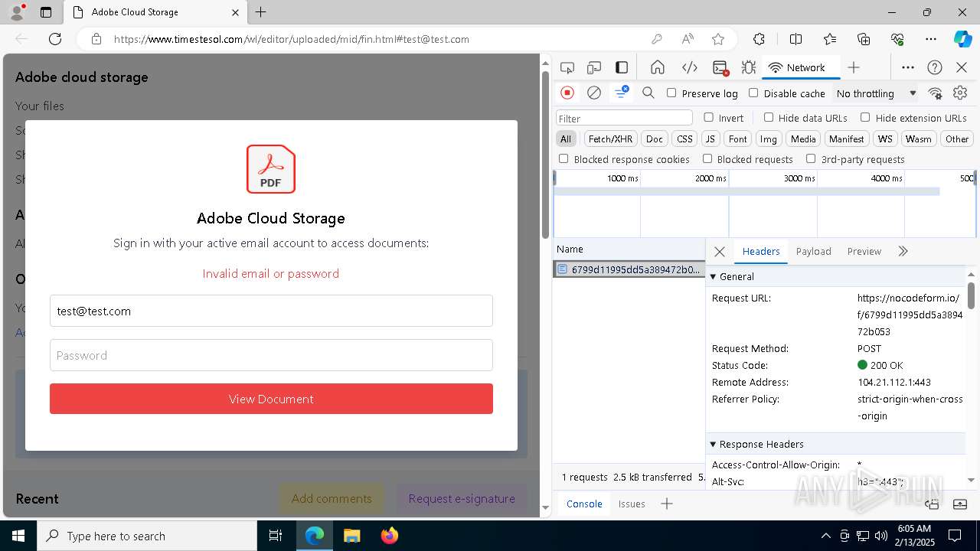980x551 pixels.
Task: Toggle split screen icon in Edge toolbar
Action: click(795, 39)
